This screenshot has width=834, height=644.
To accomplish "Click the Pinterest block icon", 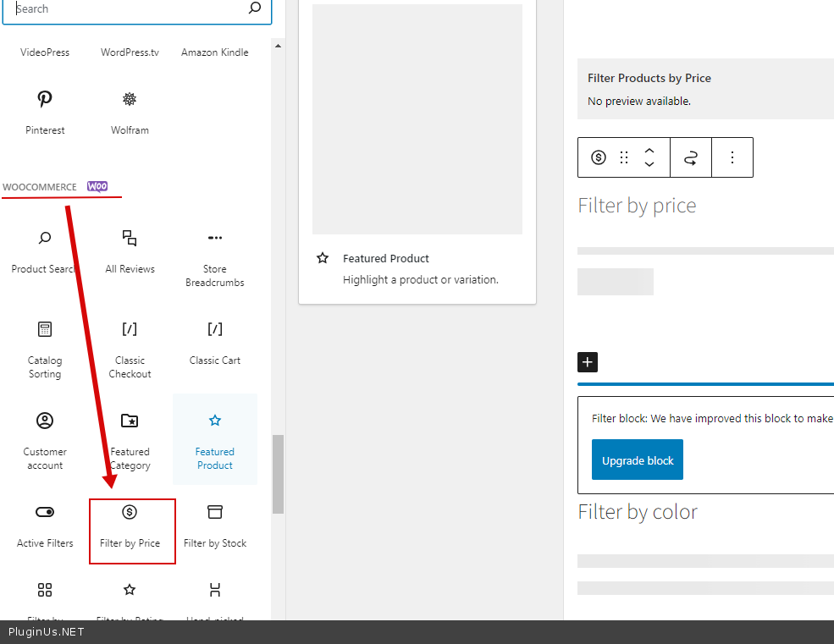I will pos(45,100).
